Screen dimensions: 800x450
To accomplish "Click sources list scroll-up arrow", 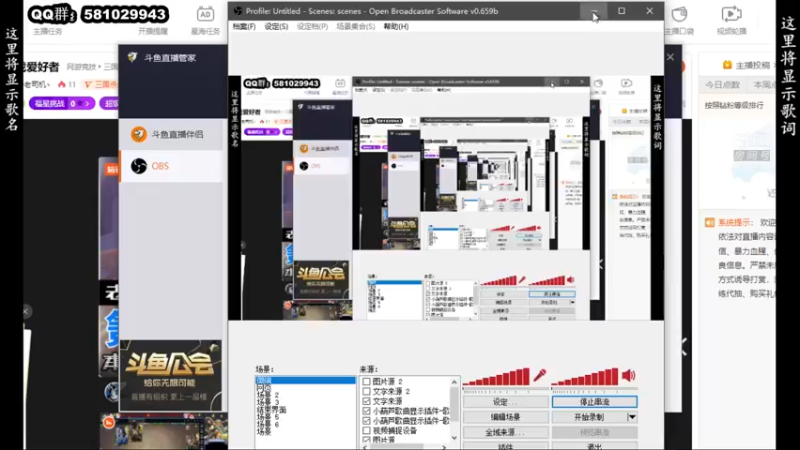I will click(x=454, y=382).
